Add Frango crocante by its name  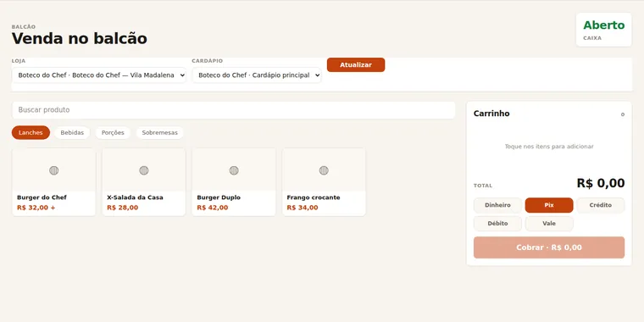(x=314, y=197)
